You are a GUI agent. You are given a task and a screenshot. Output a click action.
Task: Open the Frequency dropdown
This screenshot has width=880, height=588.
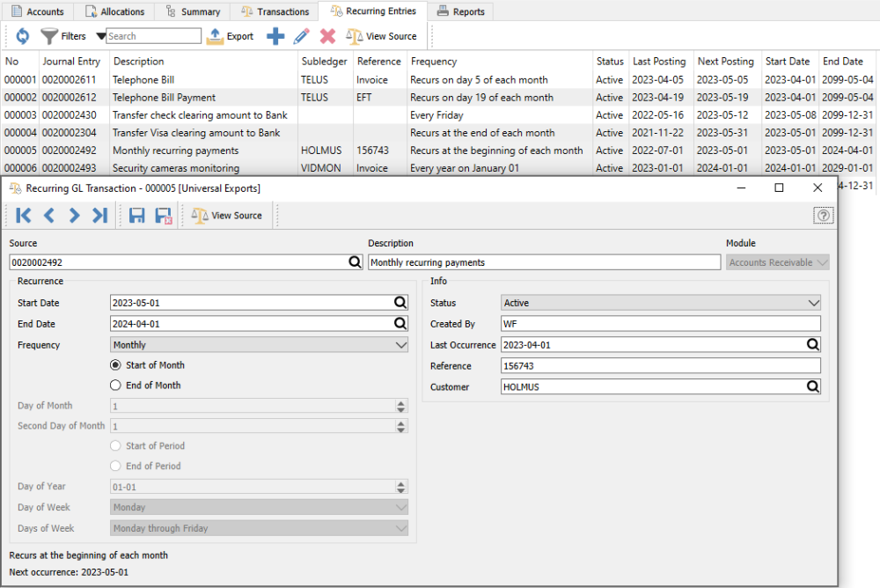point(259,345)
